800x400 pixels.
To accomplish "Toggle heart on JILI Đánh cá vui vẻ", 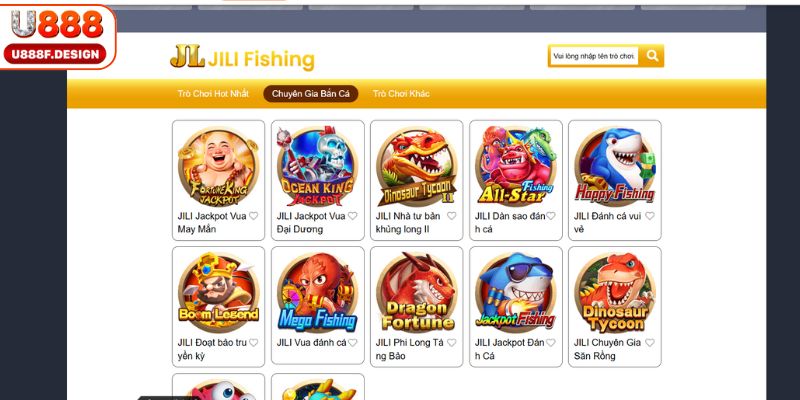I will [x=649, y=216].
